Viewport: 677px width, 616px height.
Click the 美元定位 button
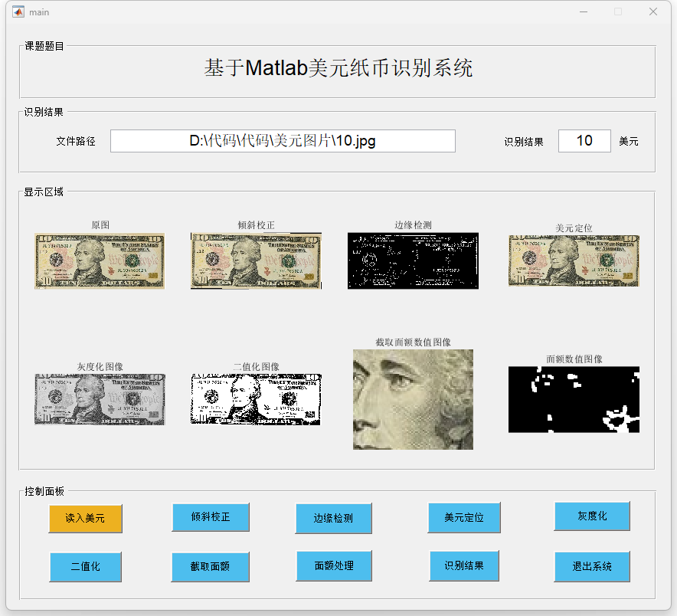(x=463, y=517)
